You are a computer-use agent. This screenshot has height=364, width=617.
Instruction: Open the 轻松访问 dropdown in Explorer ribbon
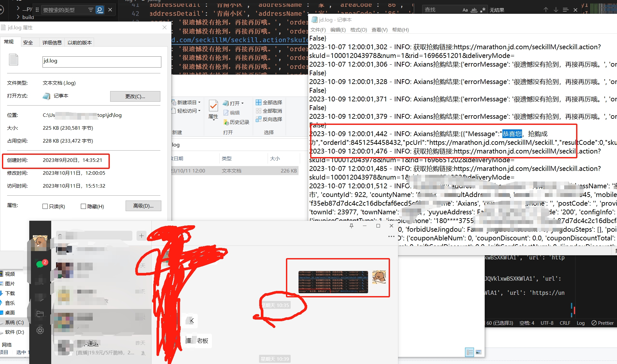pos(186,111)
